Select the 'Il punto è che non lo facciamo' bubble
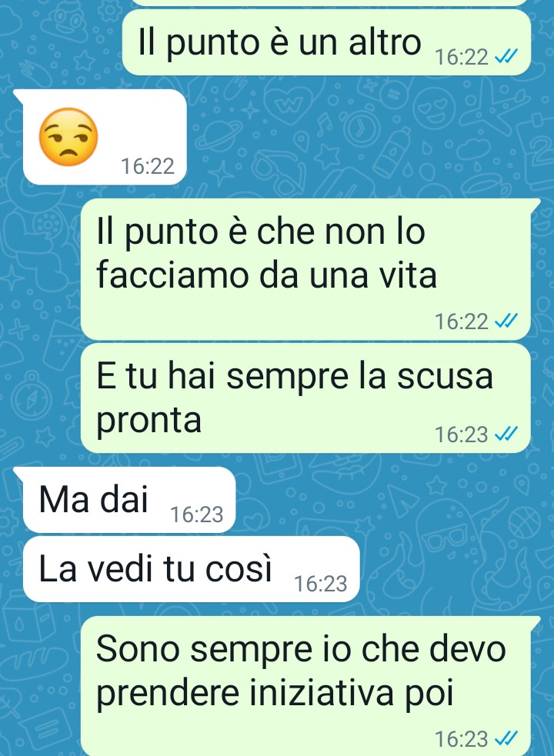 point(305,269)
